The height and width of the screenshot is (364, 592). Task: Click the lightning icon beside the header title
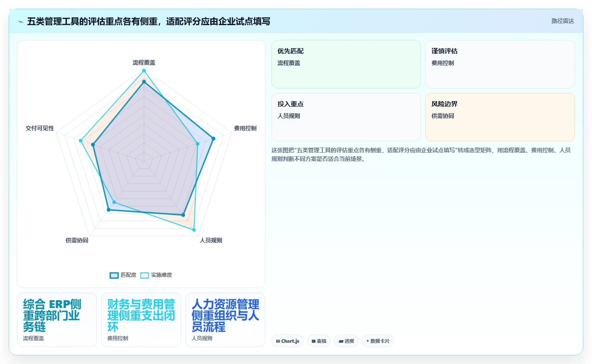(x=21, y=21)
